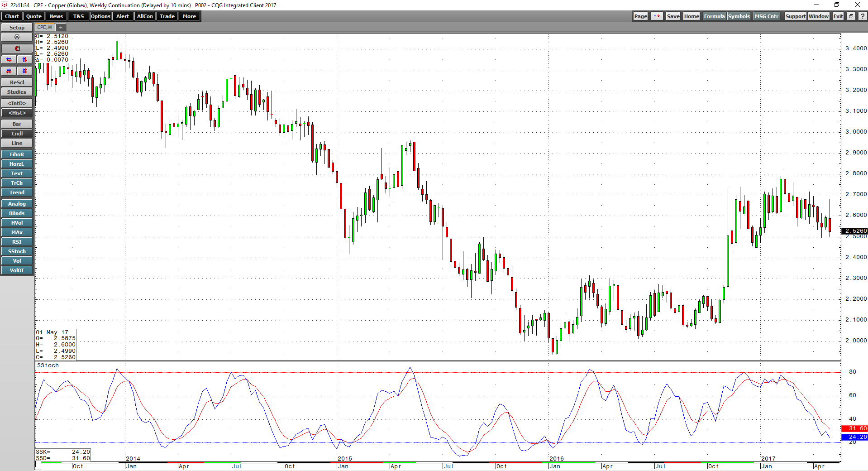Click ReScl to rescale the chart
868x471 pixels.
pyautogui.click(x=17, y=82)
